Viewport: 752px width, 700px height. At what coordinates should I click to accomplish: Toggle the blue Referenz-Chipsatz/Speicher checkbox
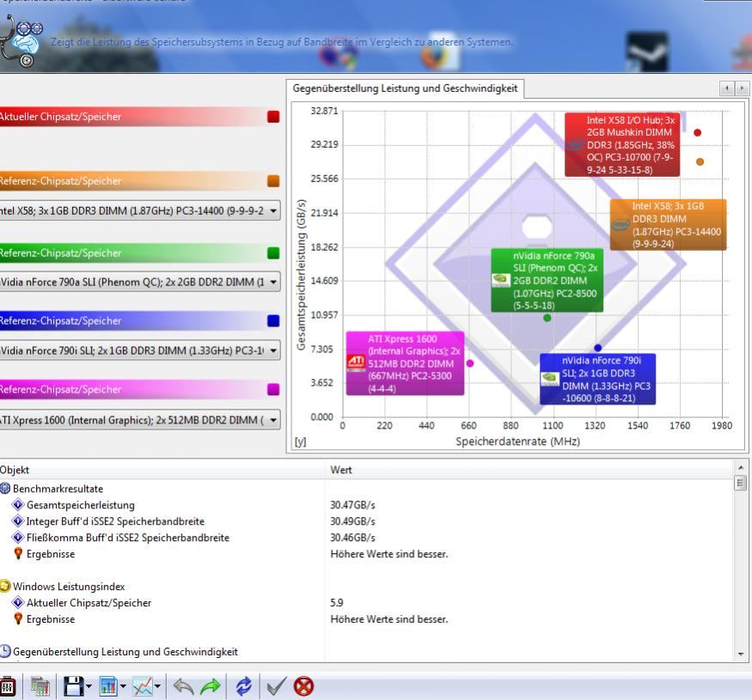(273, 320)
